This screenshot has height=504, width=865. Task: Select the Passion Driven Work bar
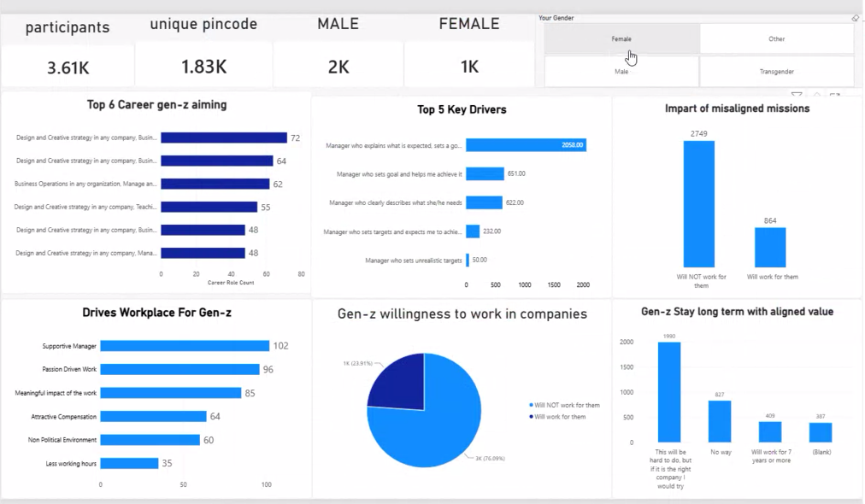click(179, 369)
